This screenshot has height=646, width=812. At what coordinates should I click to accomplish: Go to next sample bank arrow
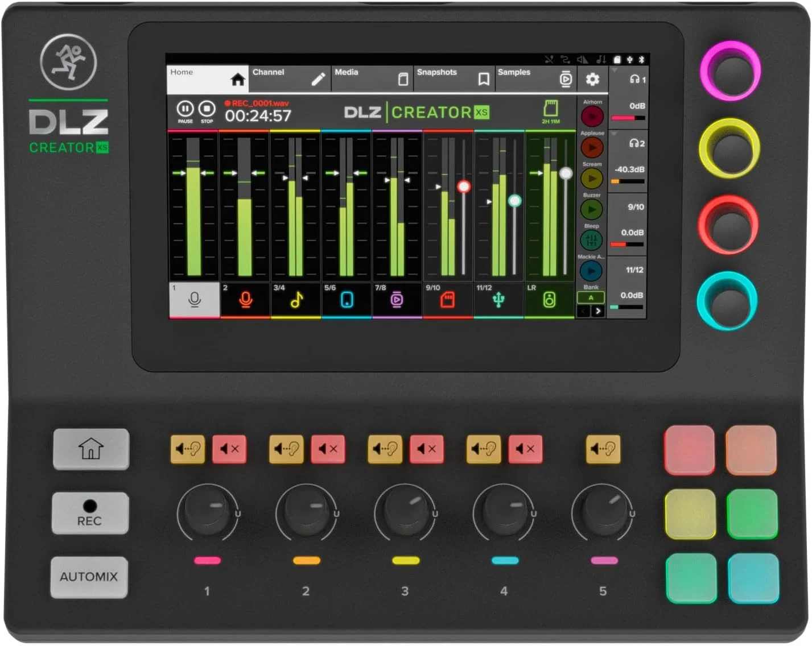point(597,311)
